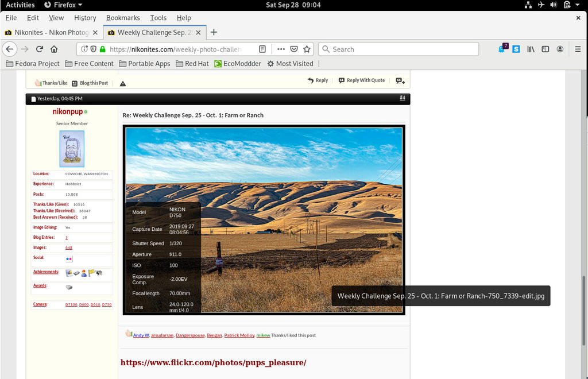Open the pups_pleasure Flickr link
Viewport: 588px width, 379px height.
point(213,362)
